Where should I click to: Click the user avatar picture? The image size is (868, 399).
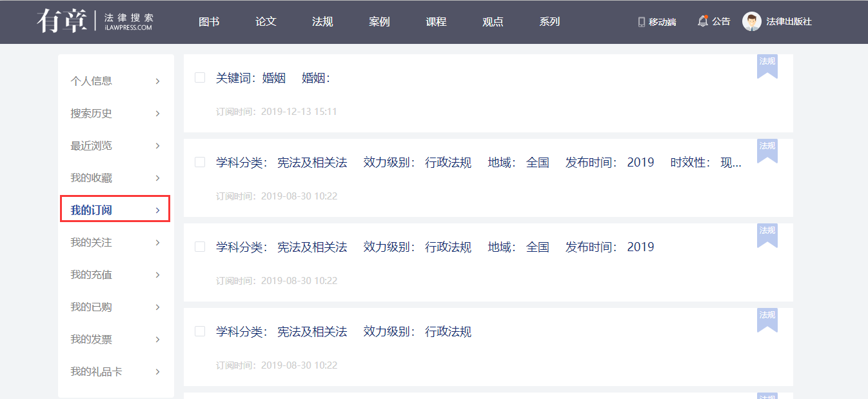[751, 21]
